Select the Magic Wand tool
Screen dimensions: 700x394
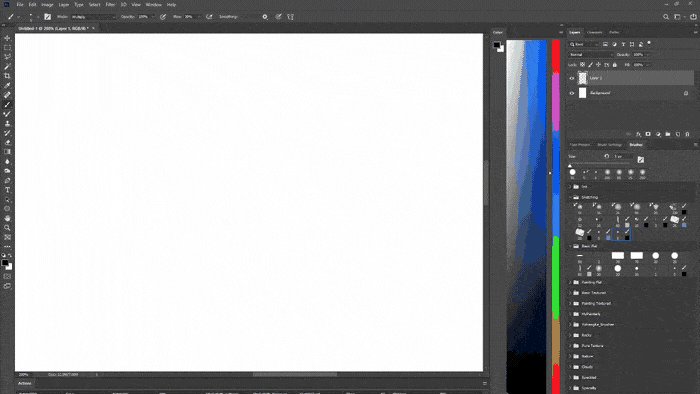[x=7, y=66]
